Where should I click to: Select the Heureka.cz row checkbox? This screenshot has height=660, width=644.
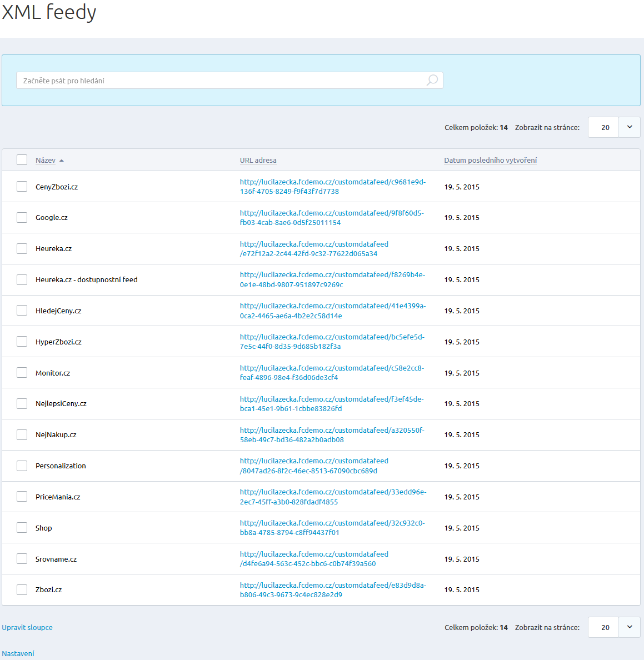[22, 249]
